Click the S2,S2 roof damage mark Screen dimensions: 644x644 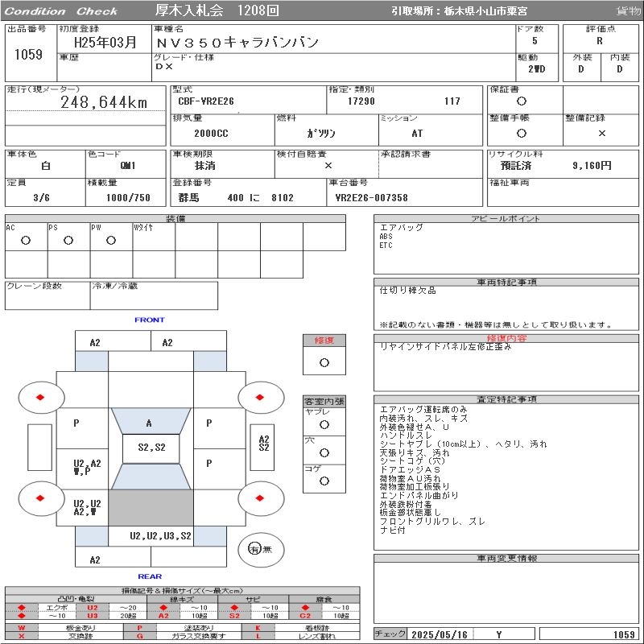(x=151, y=448)
